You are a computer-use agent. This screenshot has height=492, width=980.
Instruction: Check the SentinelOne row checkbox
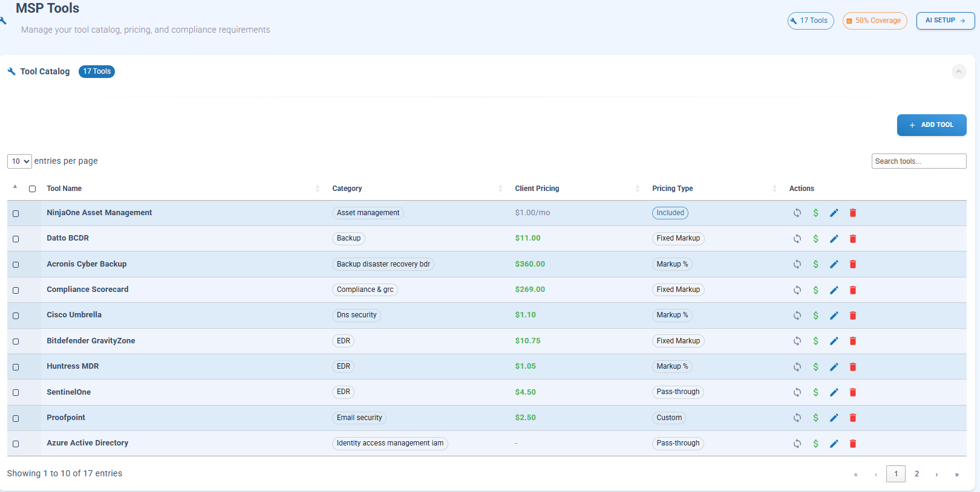[x=16, y=392]
